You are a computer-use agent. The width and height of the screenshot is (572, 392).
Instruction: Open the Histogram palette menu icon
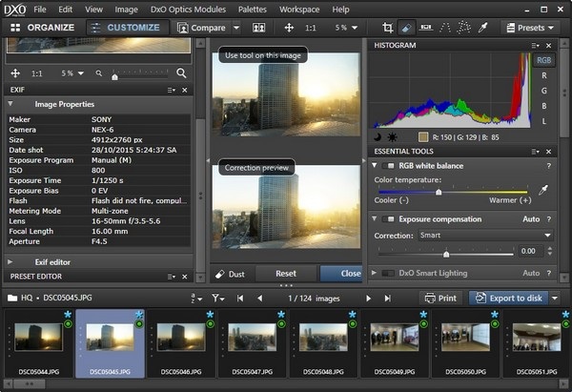pos(535,46)
